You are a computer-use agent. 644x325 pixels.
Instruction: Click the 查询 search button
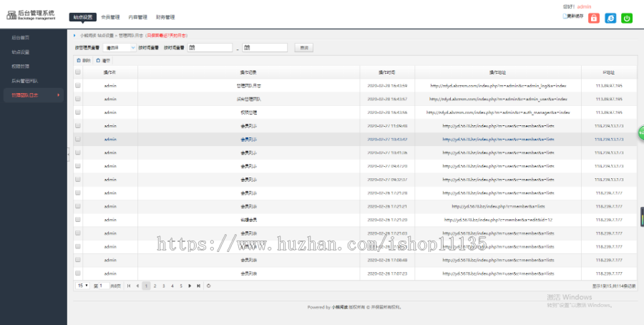click(x=304, y=48)
